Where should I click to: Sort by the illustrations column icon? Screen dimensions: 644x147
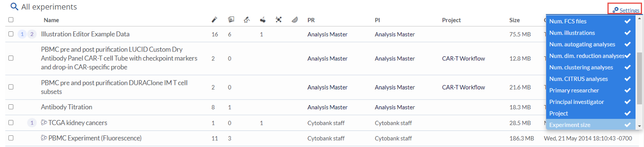[231, 19]
